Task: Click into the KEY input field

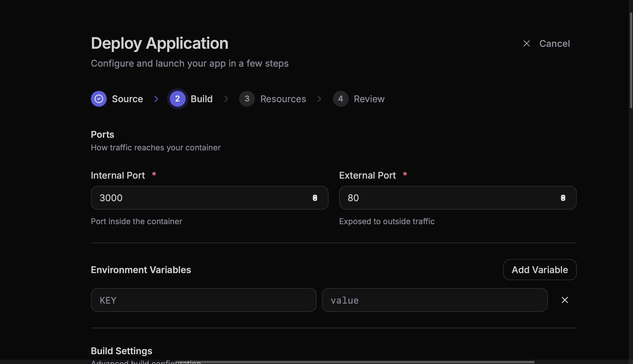Action: coord(203,300)
